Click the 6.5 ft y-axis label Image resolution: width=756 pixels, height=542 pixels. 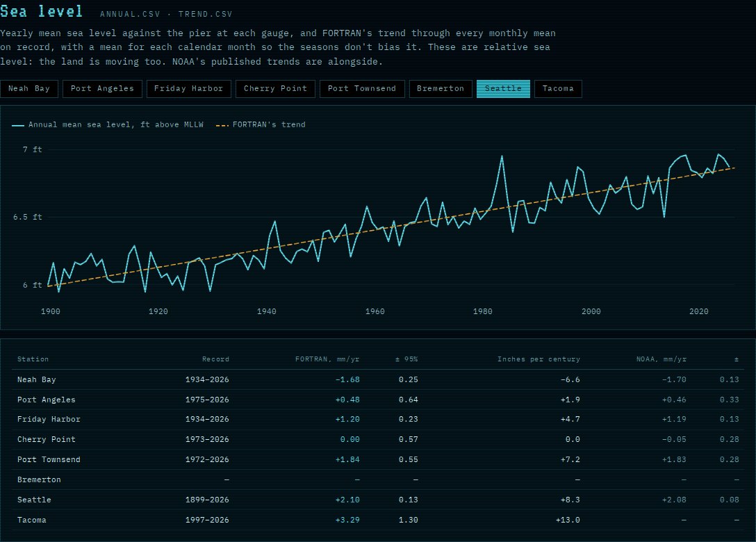[x=28, y=217]
